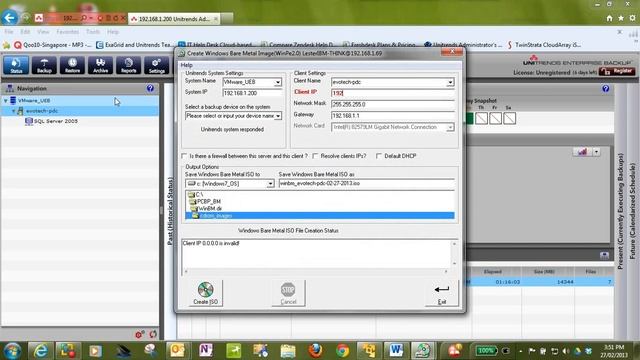The width and height of the screenshot is (640, 360).
Task: Click the gear icon at Navigation panel bottom
Action: [x=139, y=334]
